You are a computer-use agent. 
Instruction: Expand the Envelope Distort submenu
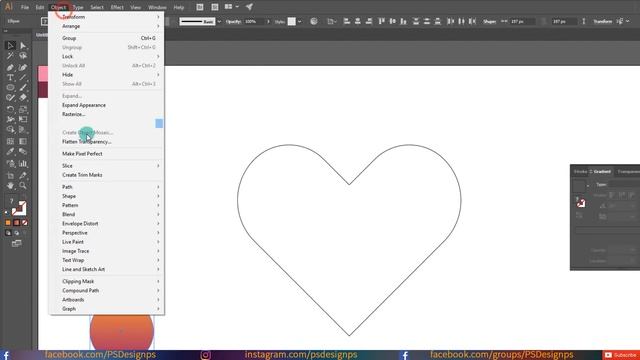(x=107, y=224)
